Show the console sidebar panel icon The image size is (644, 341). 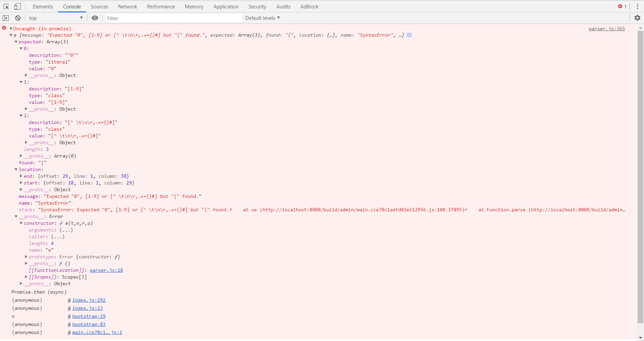pyautogui.click(x=6, y=18)
